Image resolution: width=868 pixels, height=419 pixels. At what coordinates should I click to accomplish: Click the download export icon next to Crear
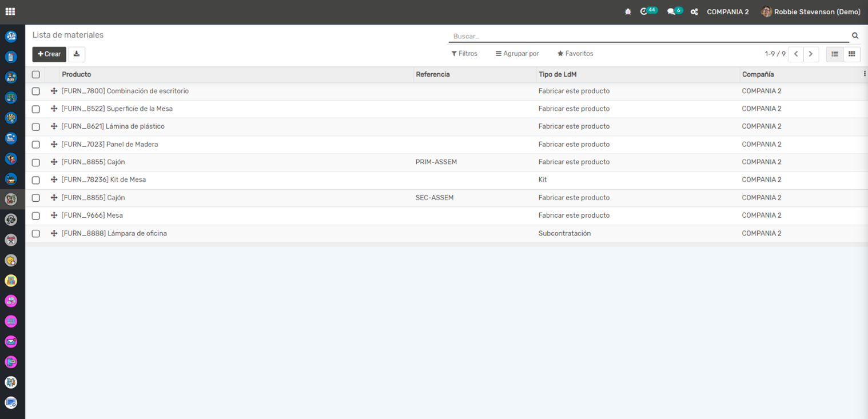(x=77, y=54)
